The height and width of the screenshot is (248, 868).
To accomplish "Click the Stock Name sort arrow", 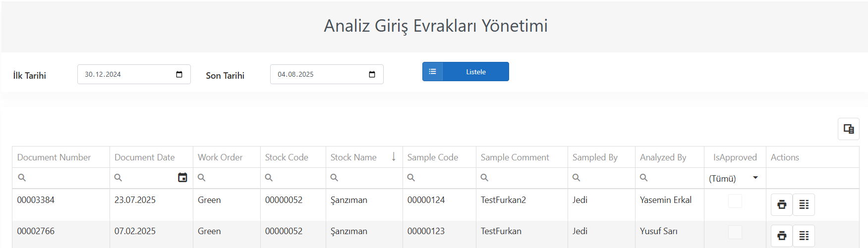I will coord(394,157).
